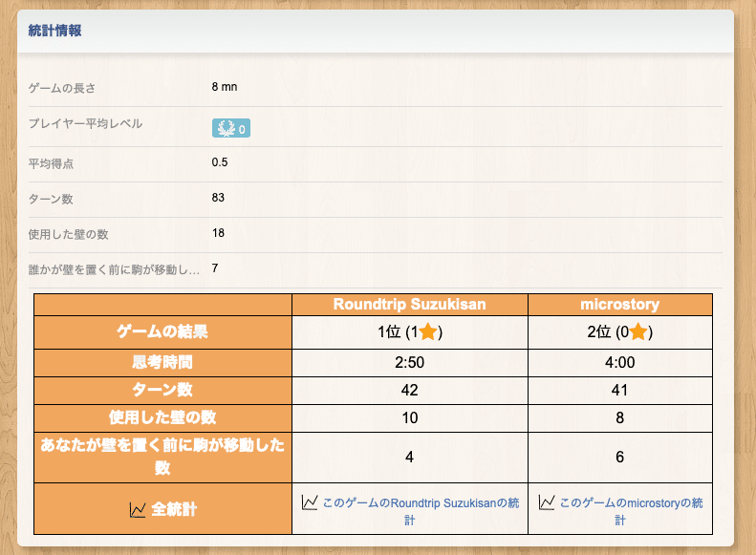Click the gold star in Roundtrip Suzukisan's result
756x555 pixels.
coord(428,331)
